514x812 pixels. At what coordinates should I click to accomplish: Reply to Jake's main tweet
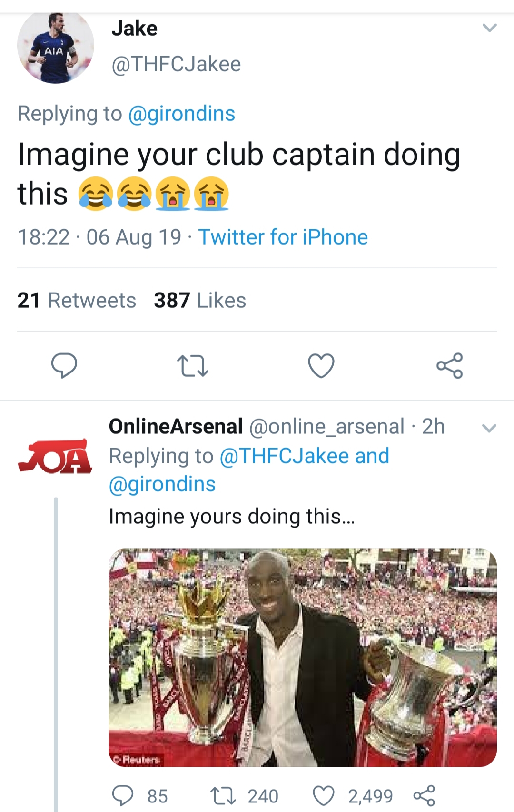click(x=64, y=365)
